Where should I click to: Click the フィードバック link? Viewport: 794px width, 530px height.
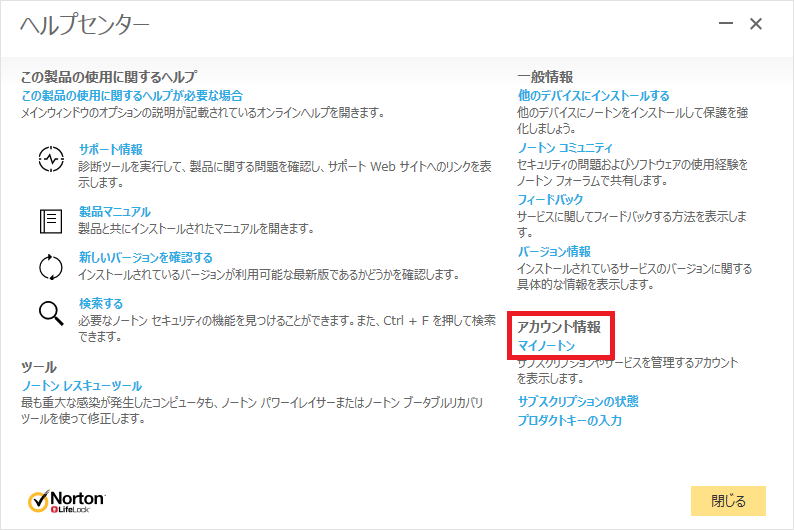coord(550,199)
